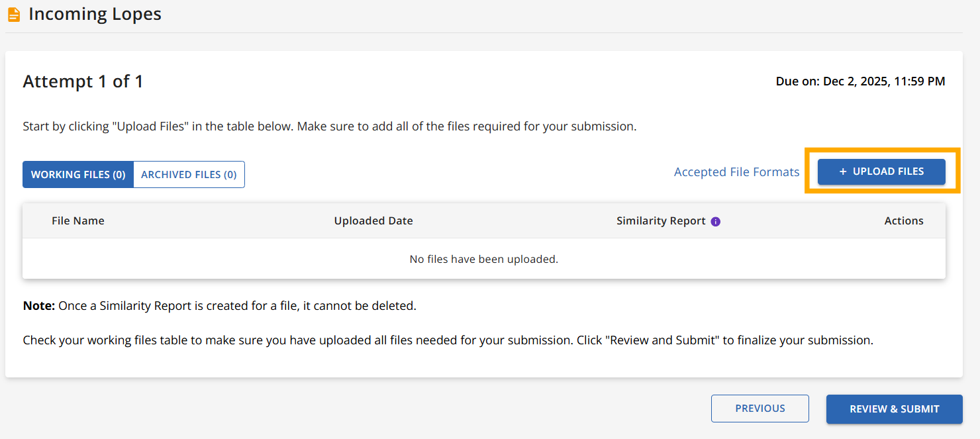Screen dimensions: 980x439
Task: Open the Archived Files tab
Action: pyautogui.click(x=189, y=175)
